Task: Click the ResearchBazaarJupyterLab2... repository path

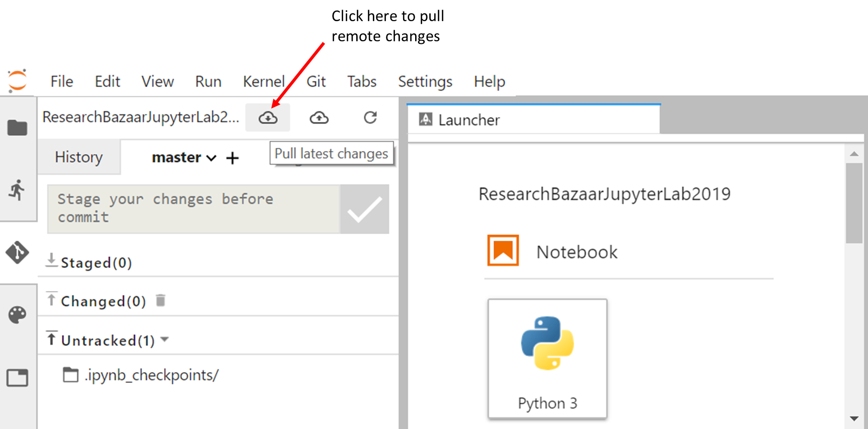Action: point(141,117)
